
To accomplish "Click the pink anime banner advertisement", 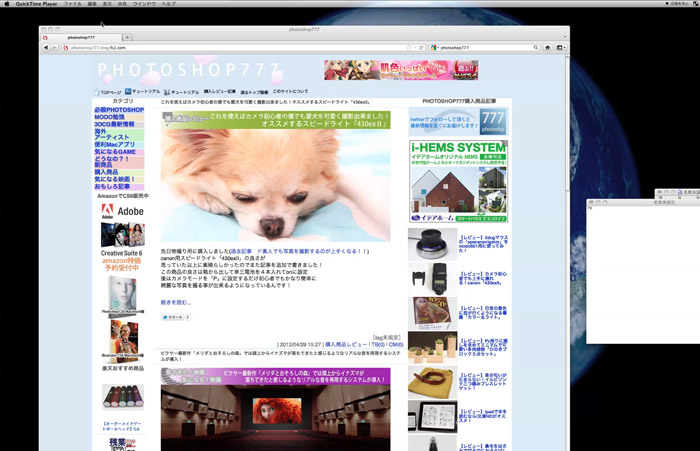I will point(401,70).
